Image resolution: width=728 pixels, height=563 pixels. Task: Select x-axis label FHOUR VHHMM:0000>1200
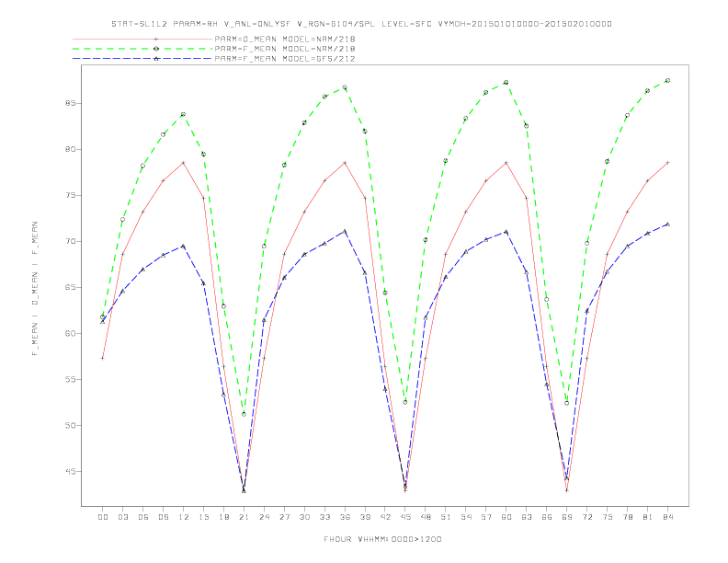pos(382,539)
